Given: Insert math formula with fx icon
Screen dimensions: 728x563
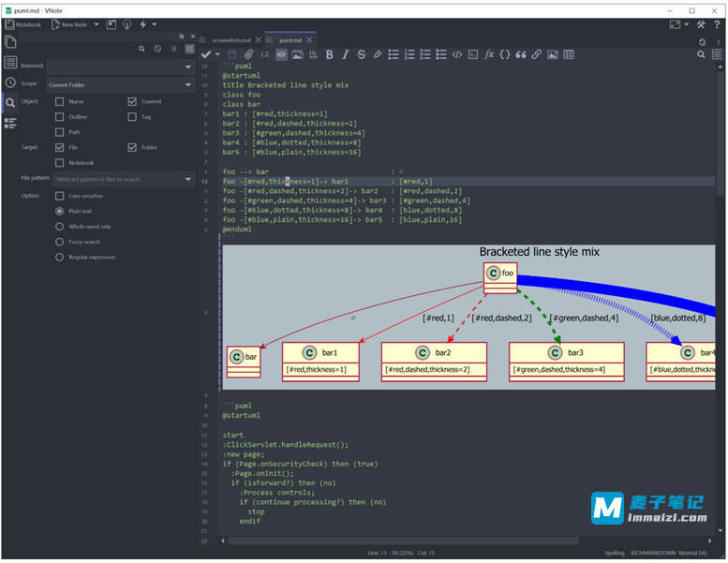Looking at the screenshot, I should pos(489,54).
